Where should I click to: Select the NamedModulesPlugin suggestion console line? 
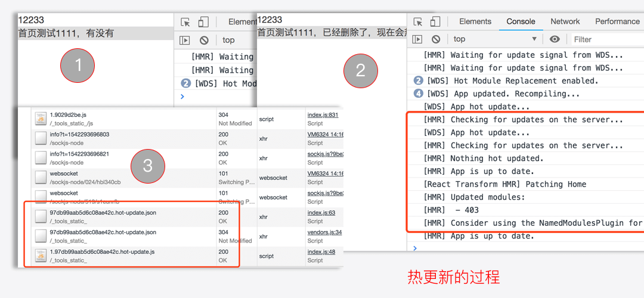click(534, 223)
